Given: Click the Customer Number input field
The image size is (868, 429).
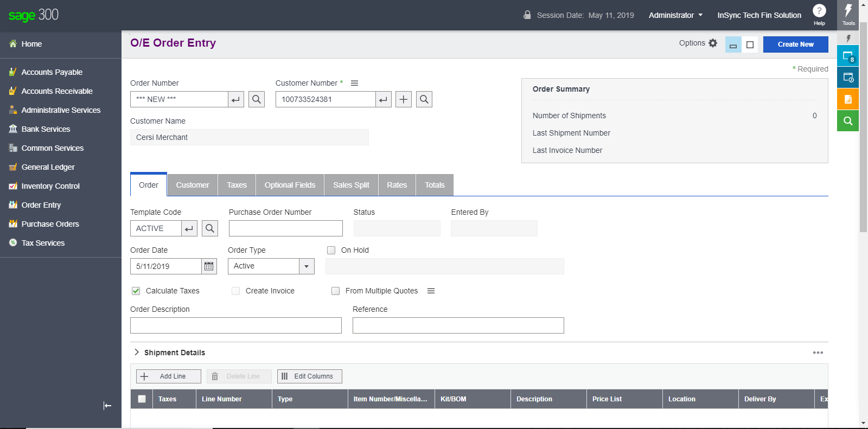Looking at the screenshot, I should pos(325,99).
